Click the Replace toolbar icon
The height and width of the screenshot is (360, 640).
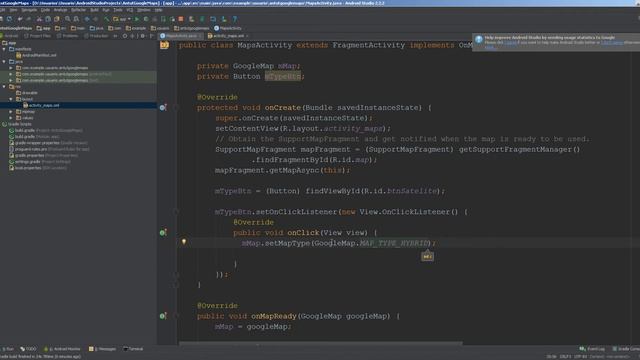pyautogui.click(x=76, y=19)
